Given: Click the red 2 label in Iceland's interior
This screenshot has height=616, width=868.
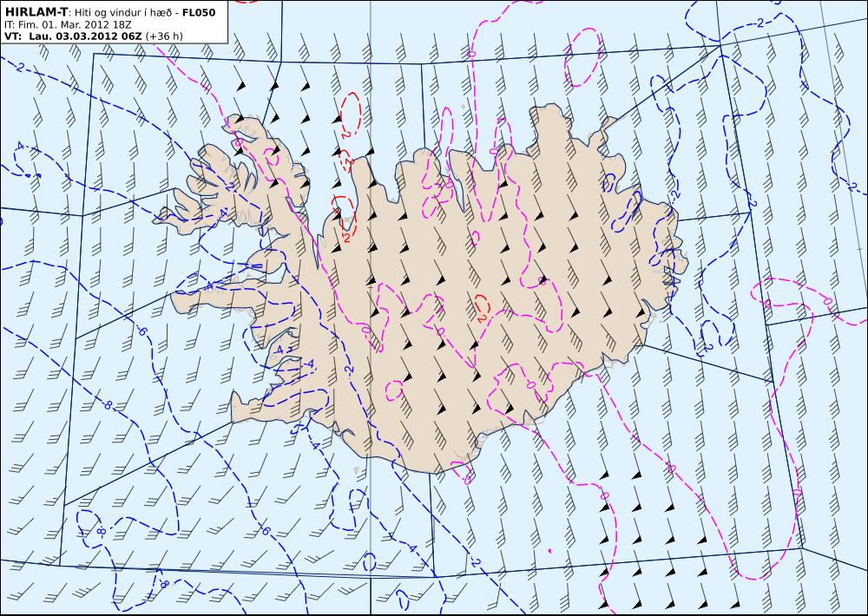Looking at the screenshot, I should (482, 318).
